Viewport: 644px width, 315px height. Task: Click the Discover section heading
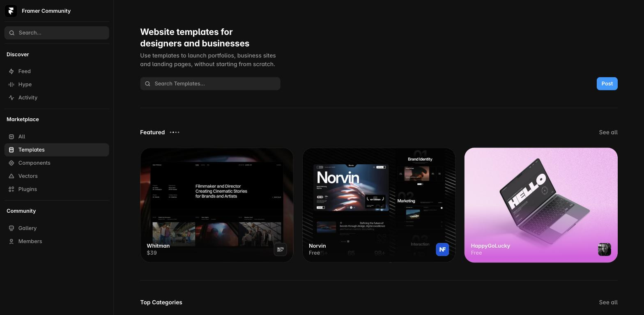pos(18,55)
